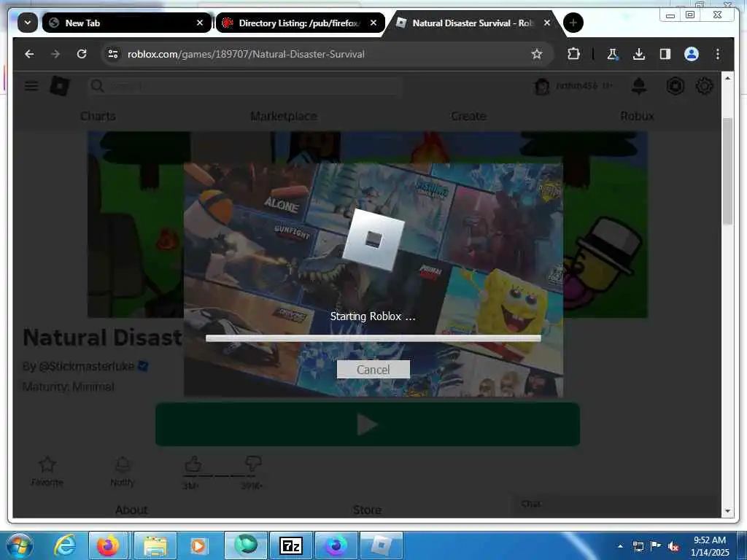The image size is (747, 560).
Task: Cancel the Roblox launch dialog
Action: tap(373, 370)
